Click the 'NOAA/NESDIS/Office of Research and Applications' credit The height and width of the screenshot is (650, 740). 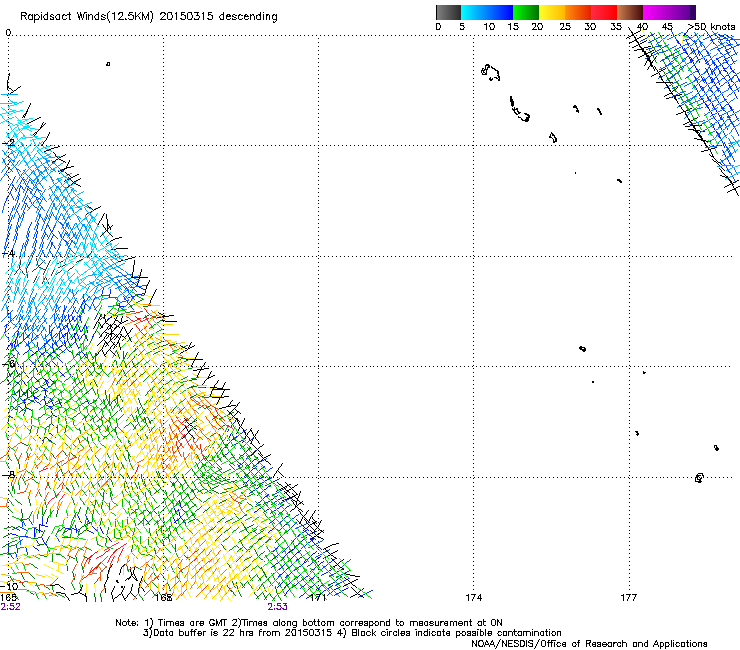coord(589,644)
